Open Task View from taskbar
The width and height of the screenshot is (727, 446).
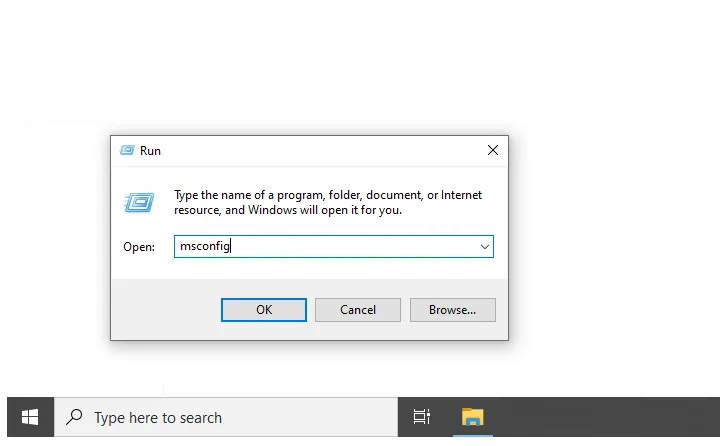click(x=421, y=417)
